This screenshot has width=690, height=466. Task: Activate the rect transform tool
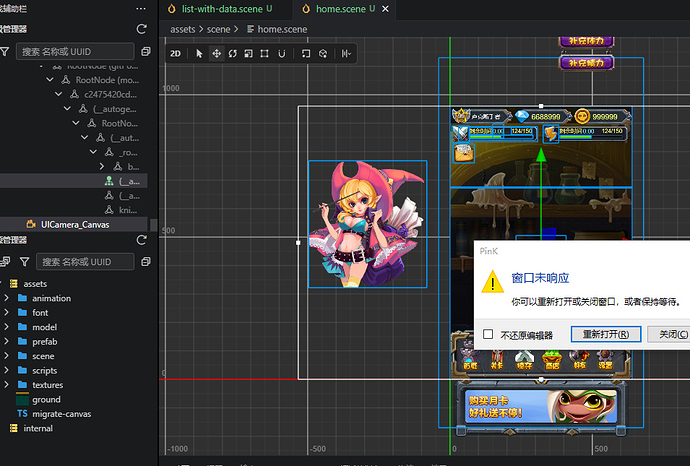click(x=264, y=54)
